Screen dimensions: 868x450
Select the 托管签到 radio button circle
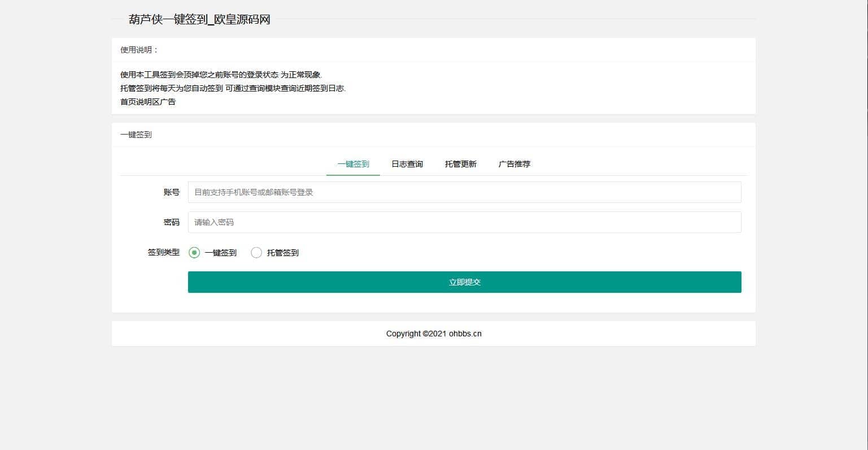[256, 253]
